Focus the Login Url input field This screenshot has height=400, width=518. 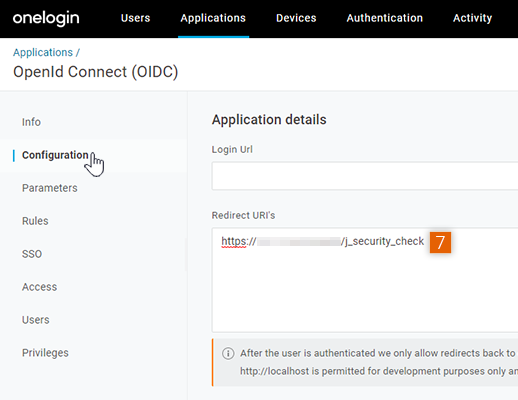pos(365,176)
